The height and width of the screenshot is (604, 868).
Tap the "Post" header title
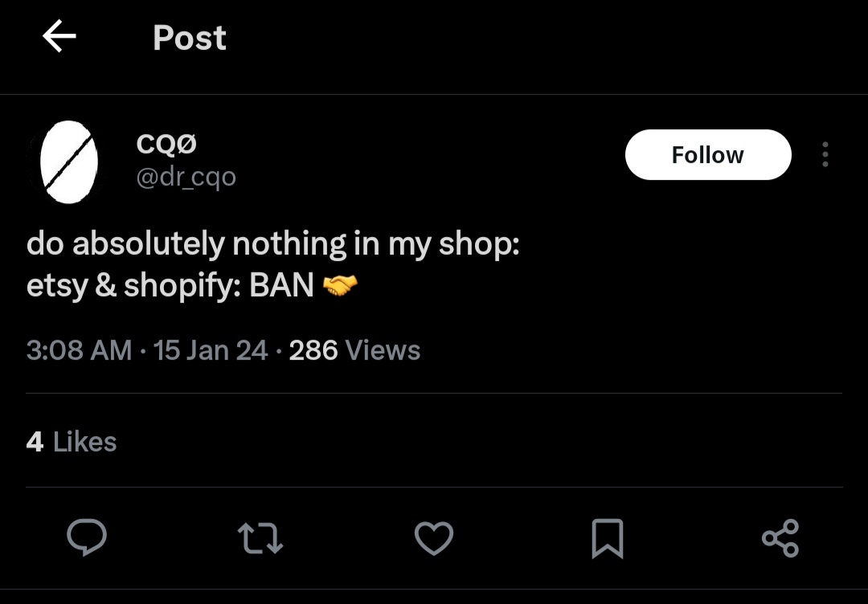click(x=190, y=38)
